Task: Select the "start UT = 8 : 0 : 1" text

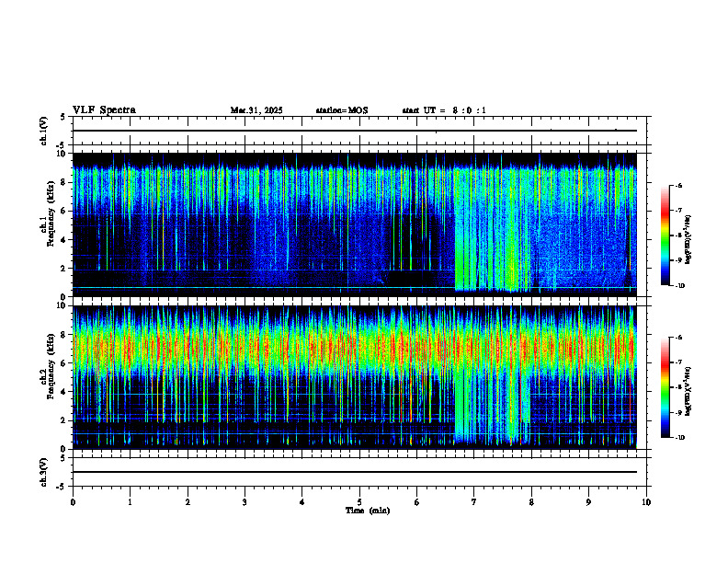Action: pos(444,110)
